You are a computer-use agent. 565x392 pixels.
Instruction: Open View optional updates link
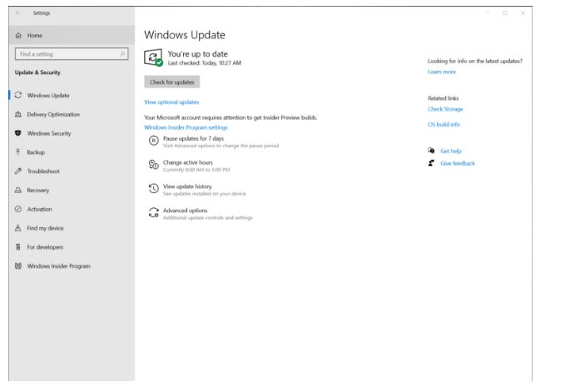point(171,102)
